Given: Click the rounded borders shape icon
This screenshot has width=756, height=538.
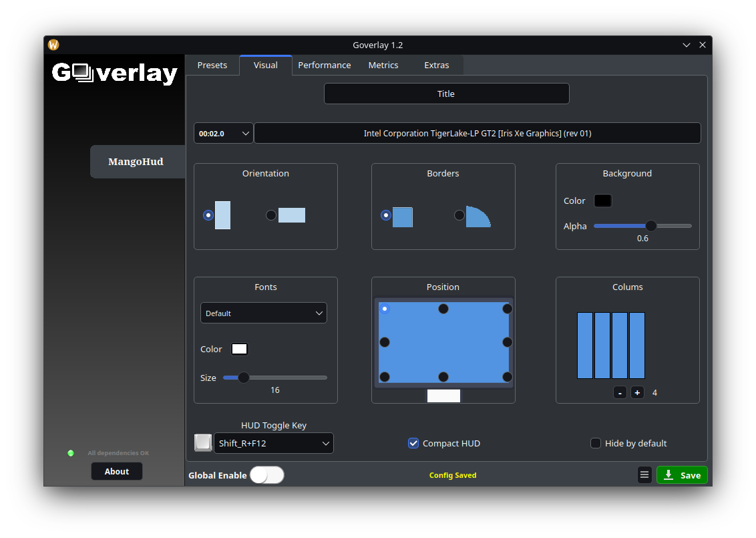Looking at the screenshot, I should pyautogui.click(x=478, y=217).
